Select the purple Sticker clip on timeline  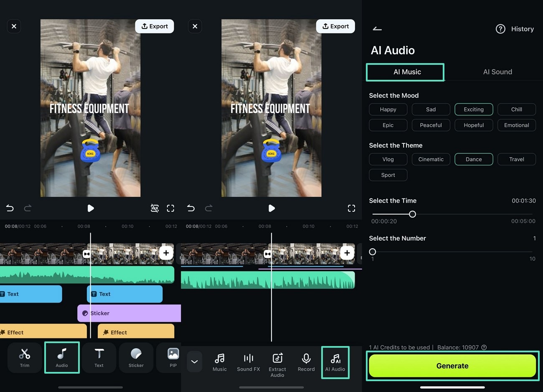coord(129,313)
